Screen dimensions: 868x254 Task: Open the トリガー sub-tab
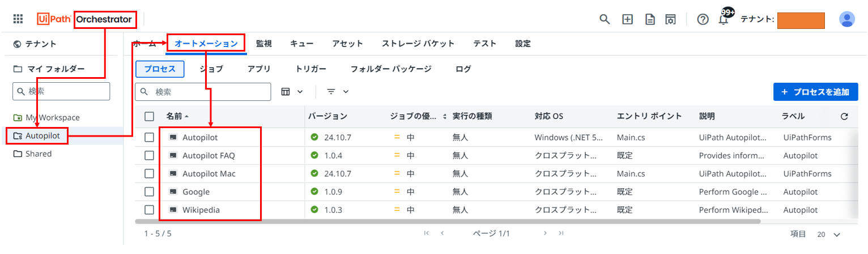pyautogui.click(x=311, y=69)
